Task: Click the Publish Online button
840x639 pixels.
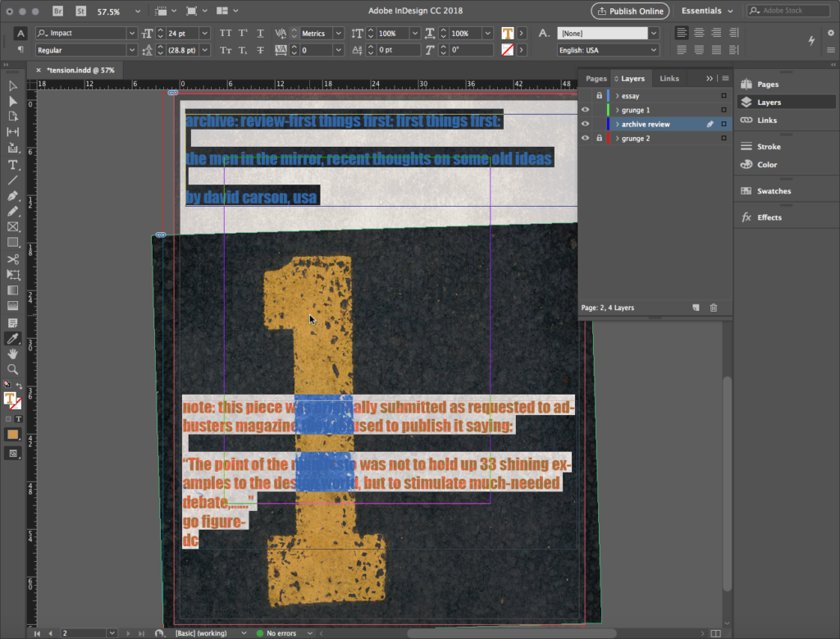Action: 630,11
